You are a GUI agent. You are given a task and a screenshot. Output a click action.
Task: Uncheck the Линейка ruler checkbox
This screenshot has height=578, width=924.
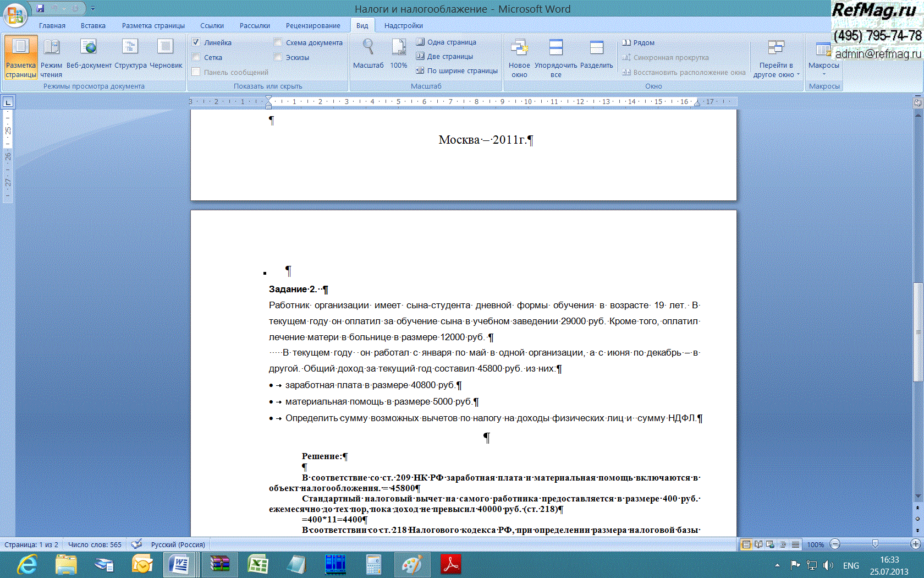(x=196, y=42)
